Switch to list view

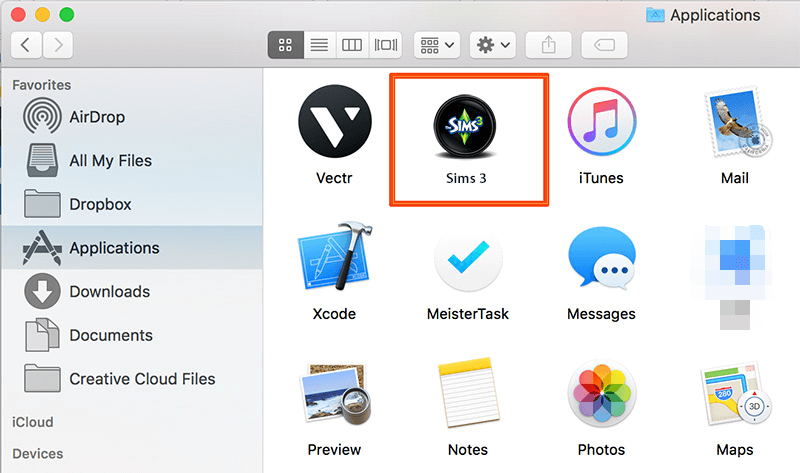pyautogui.click(x=319, y=45)
